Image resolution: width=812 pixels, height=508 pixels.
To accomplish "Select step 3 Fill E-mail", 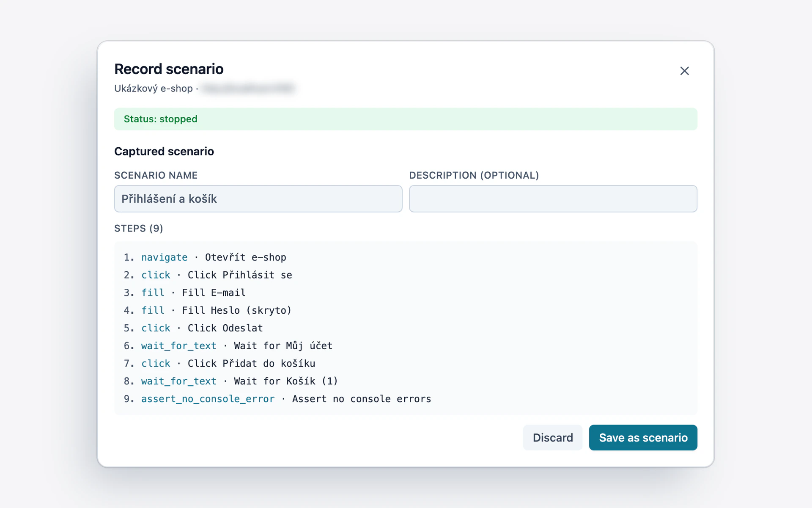I will point(185,293).
